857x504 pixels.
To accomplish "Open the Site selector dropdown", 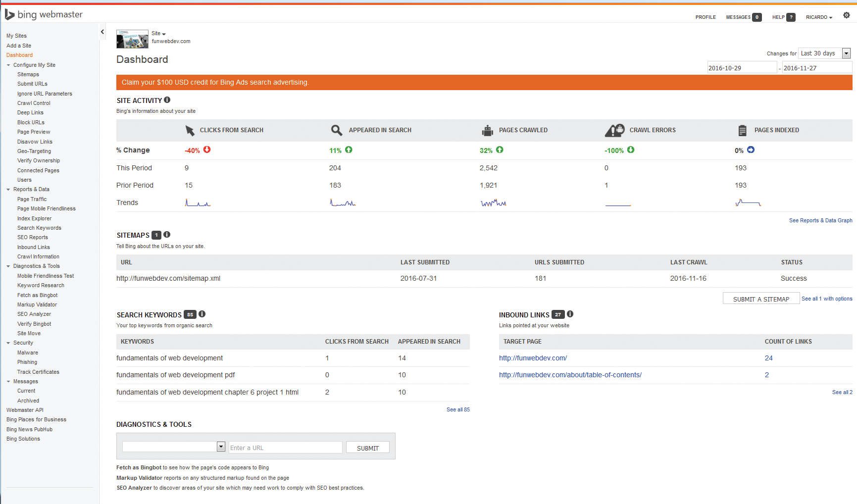I will 158,34.
